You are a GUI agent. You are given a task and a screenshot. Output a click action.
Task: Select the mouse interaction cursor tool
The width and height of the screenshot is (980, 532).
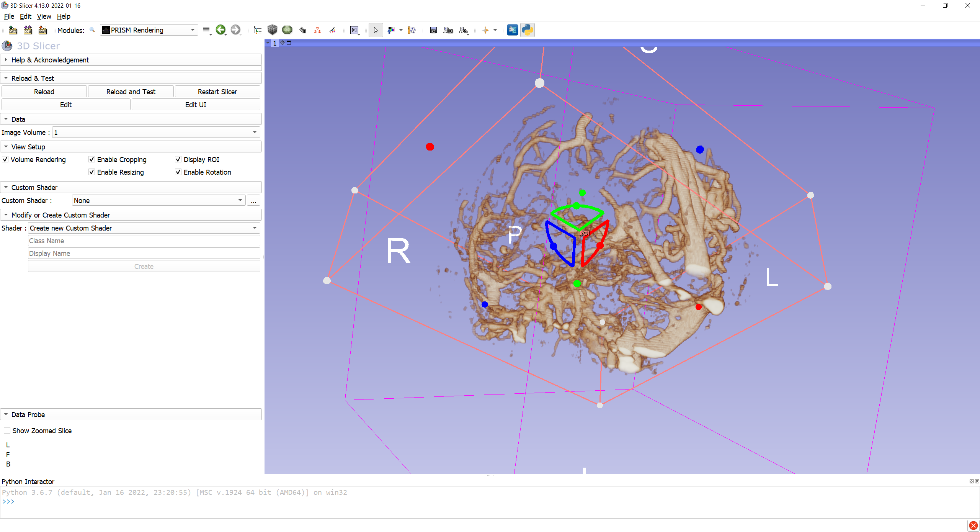(376, 30)
